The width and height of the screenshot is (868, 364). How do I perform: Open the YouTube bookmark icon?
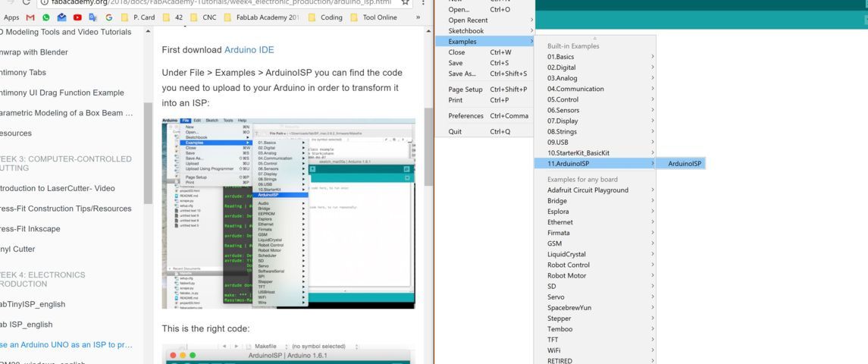[77, 17]
